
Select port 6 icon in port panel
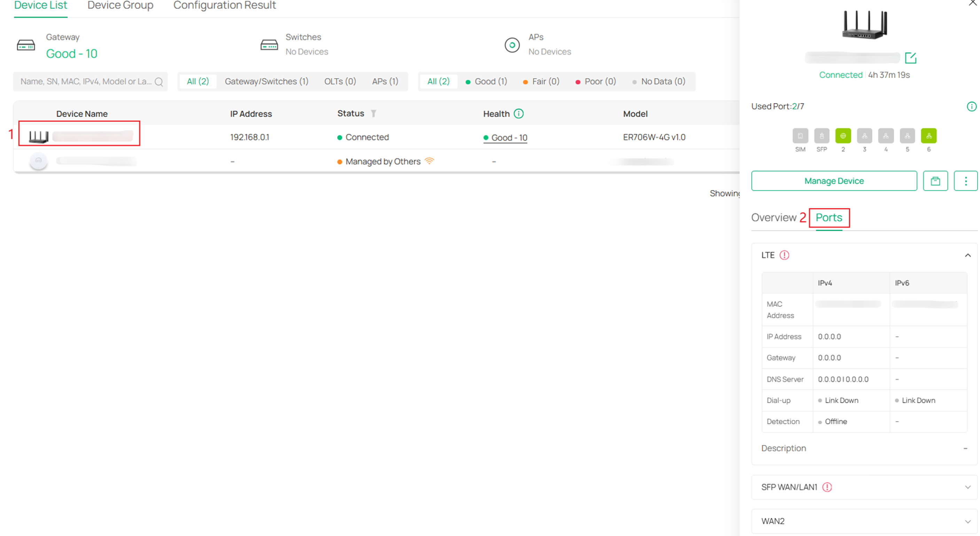[929, 136]
